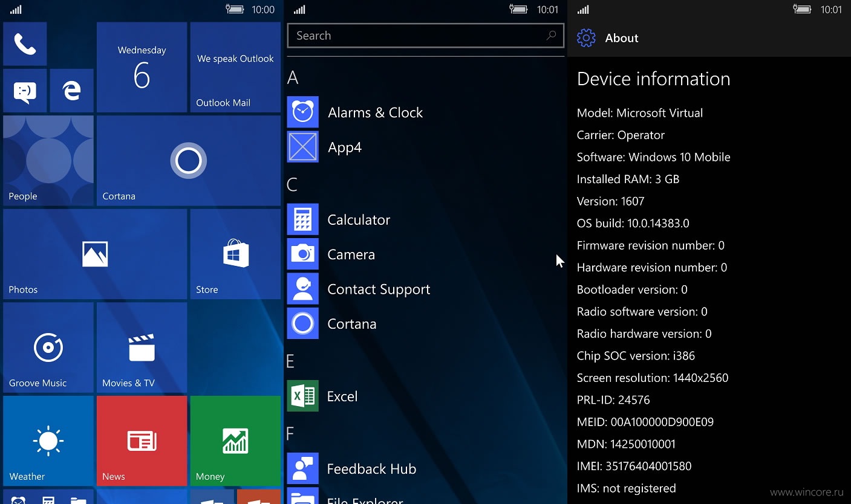This screenshot has width=851, height=504.
Task: Open the Movies & TV tile
Action: pyautogui.click(x=142, y=347)
